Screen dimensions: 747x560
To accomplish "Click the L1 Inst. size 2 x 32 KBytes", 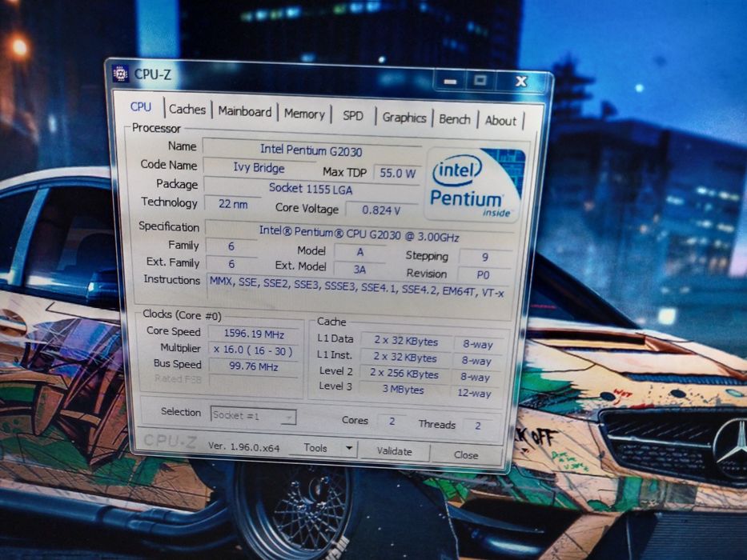I will pos(405,357).
